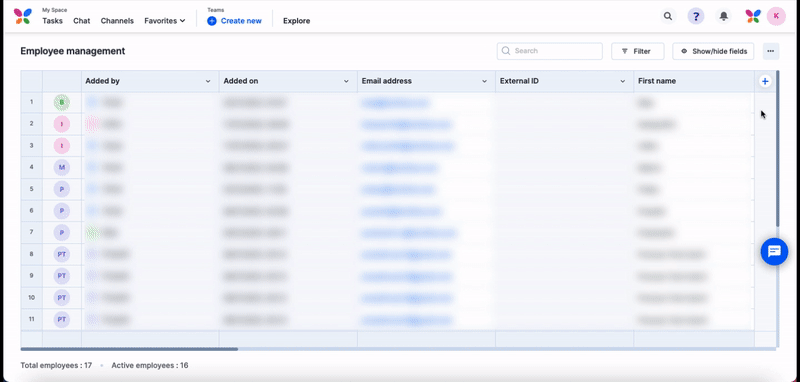Click the PT avatar in row 11

[62, 320]
